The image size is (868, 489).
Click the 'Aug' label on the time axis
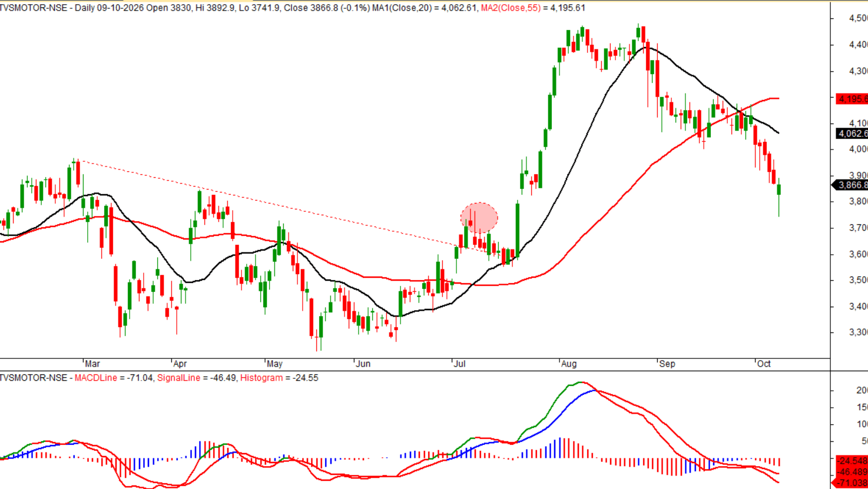(569, 364)
